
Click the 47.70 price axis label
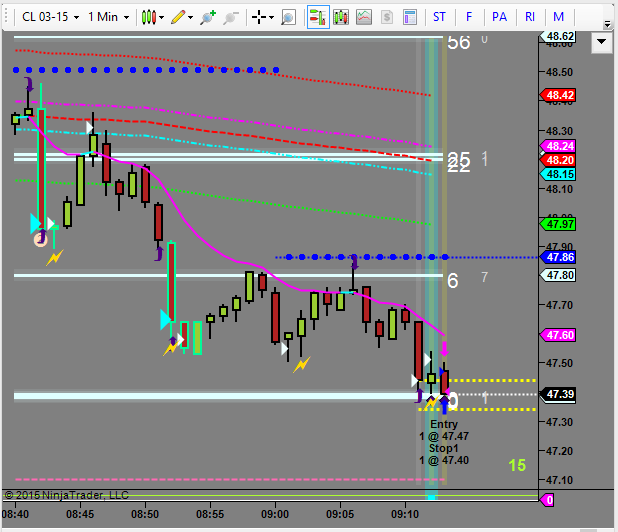coord(559,305)
